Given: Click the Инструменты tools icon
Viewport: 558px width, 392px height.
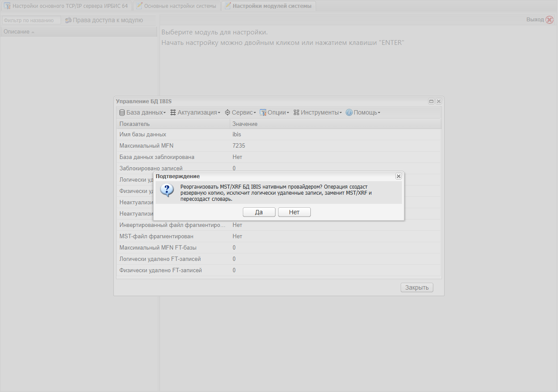Looking at the screenshot, I should tap(296, 112).
